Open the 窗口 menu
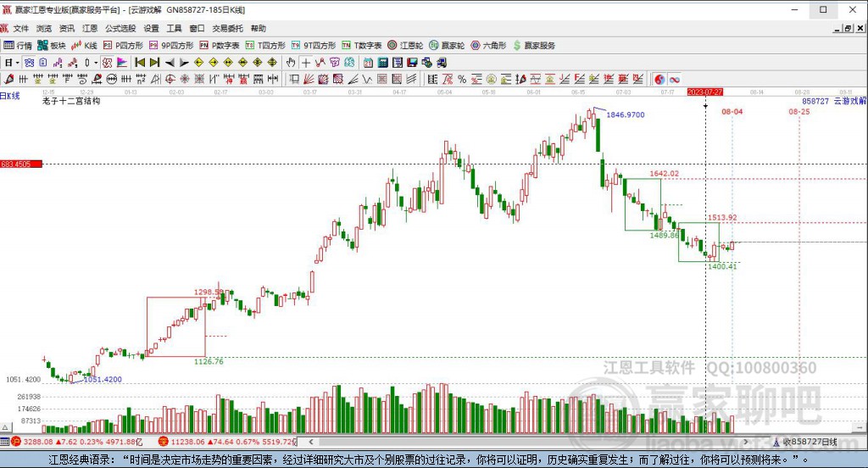Image resolution: width=868 pixels, height=468 pixels. tap(197, 28)
